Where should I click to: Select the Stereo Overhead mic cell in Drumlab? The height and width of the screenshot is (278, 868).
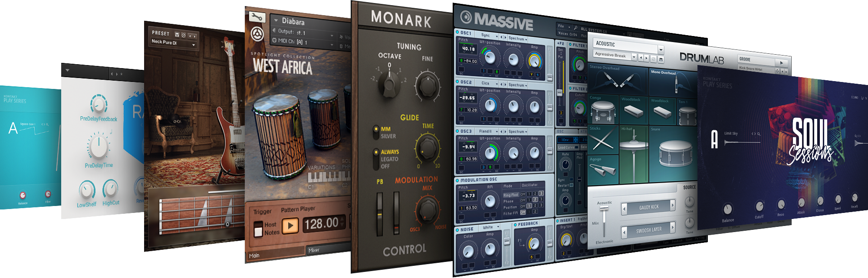click(618, 79)
